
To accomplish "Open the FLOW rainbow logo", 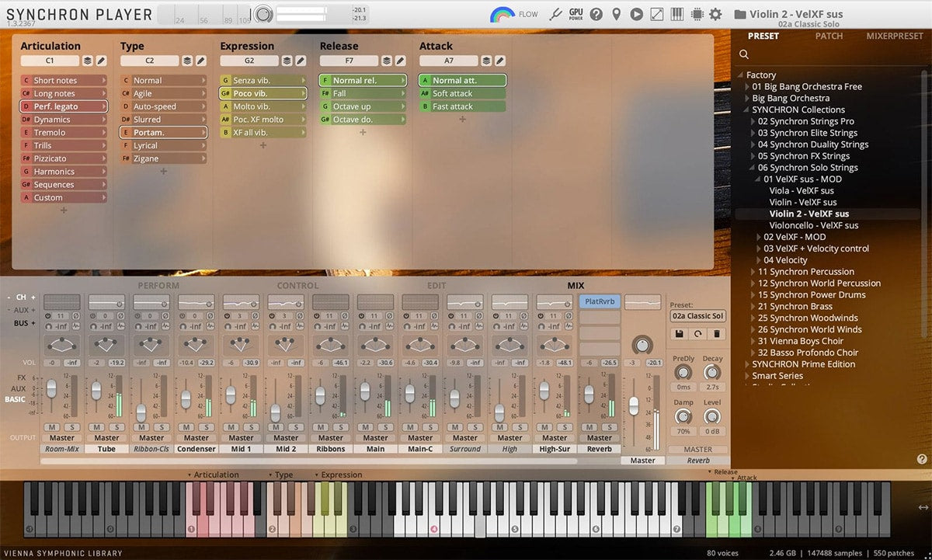I will 503,14.
